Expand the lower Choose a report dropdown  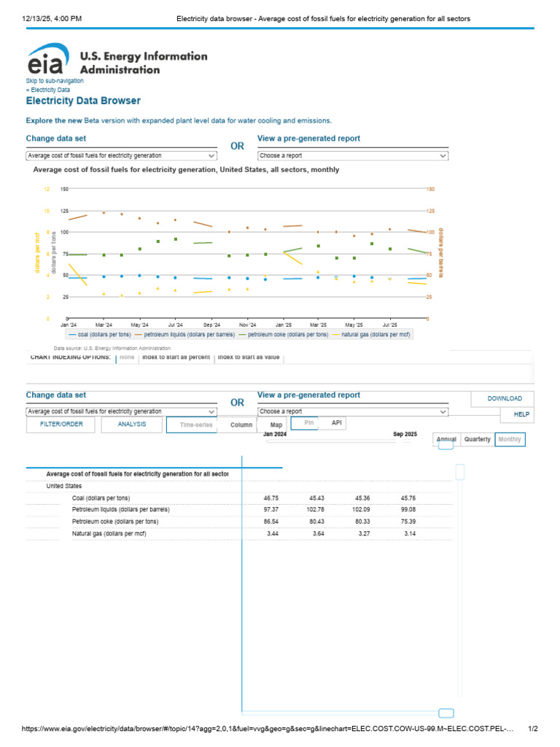[353, 411]
